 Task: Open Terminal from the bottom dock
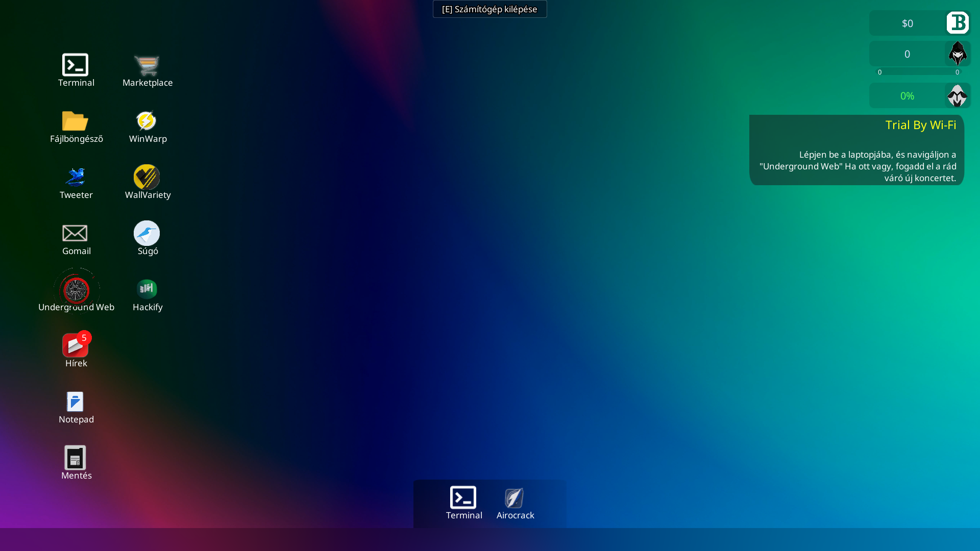463,498
